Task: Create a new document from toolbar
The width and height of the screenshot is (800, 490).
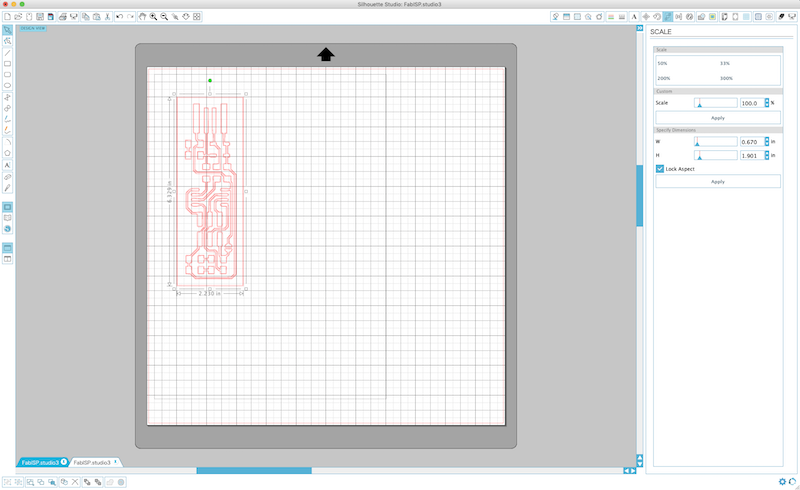Action: (7, 17)
